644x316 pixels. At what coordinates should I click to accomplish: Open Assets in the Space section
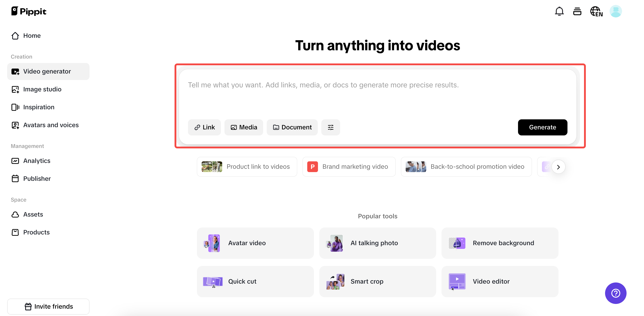click(x=33, y=214)
